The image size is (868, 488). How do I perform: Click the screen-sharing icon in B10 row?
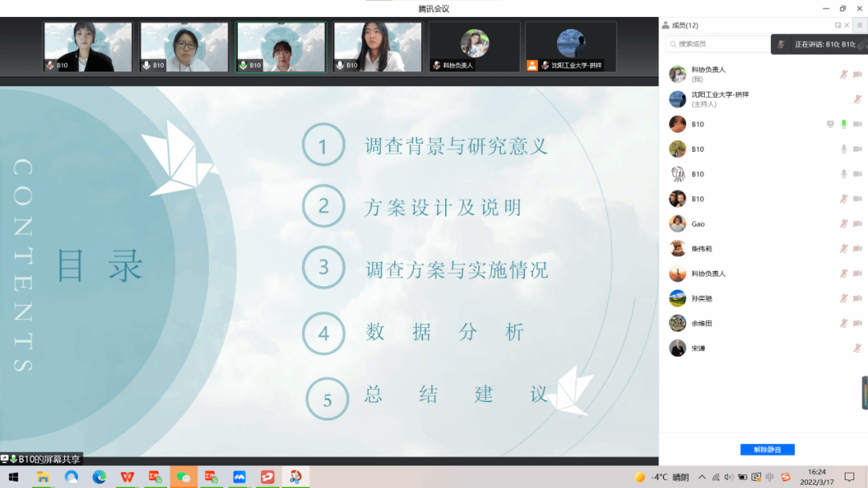pyautogui.click(x=830, y=124)
